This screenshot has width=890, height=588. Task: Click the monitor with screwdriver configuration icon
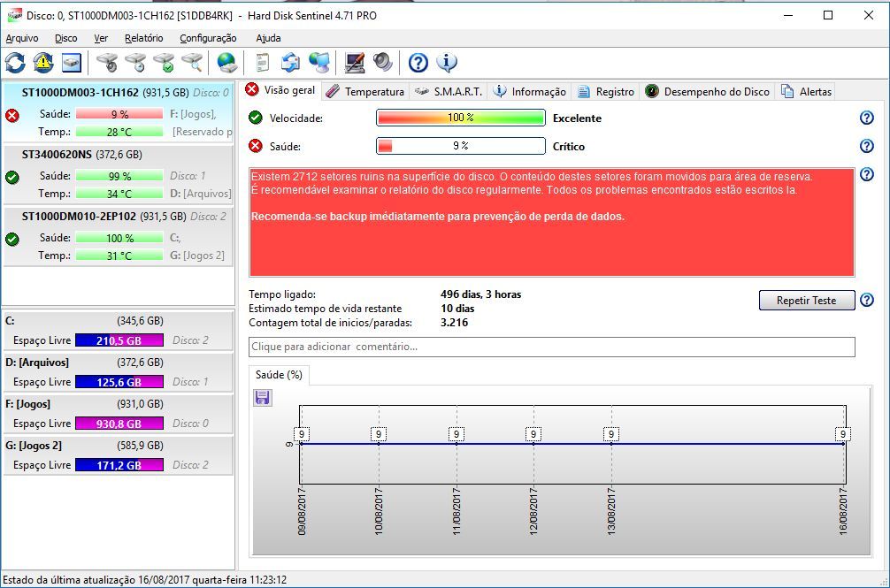pyautogui.click(x=355, y=63)
